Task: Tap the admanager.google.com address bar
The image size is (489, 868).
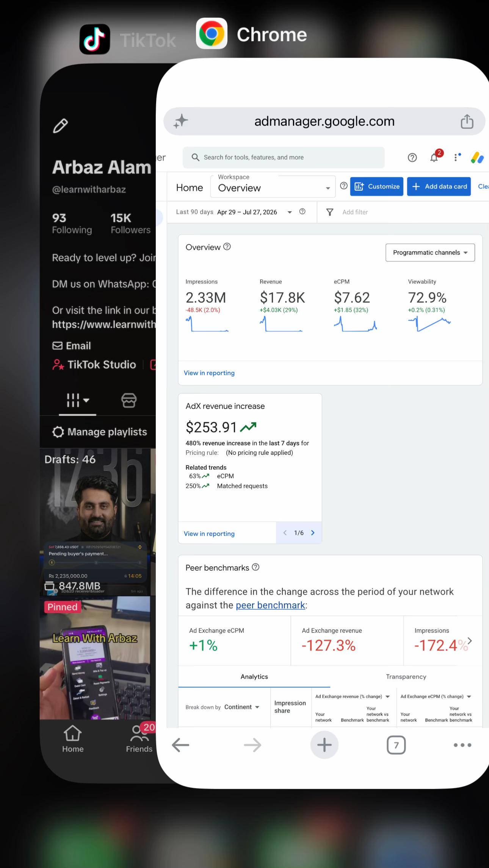Action: (x=324, y=121)
